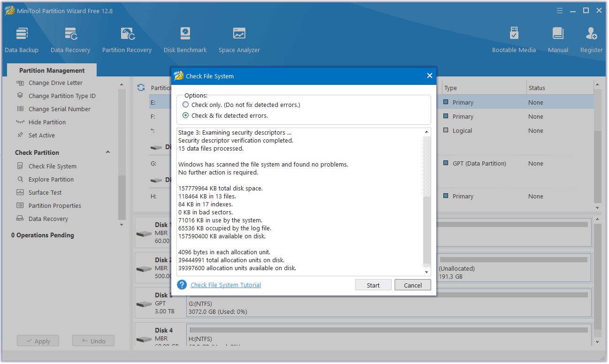Select the Unallocated 191.3 GB block
Image resolution: width=609 pixels, height=364 pixels.
514,268
